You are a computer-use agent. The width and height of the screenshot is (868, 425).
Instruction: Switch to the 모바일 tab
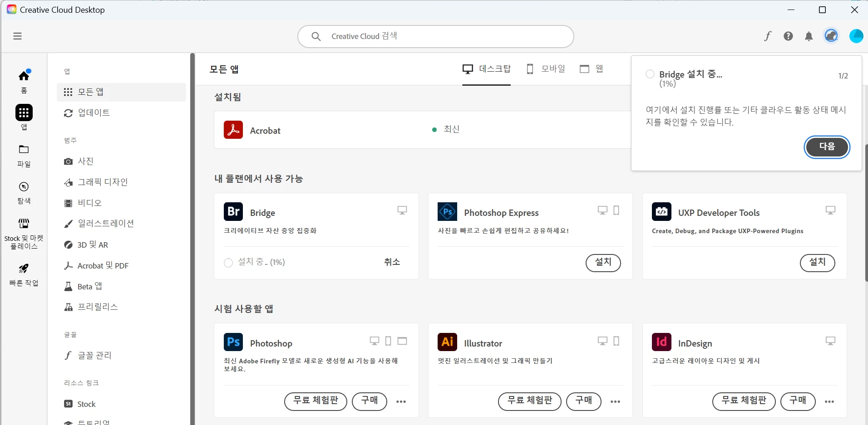546,69
